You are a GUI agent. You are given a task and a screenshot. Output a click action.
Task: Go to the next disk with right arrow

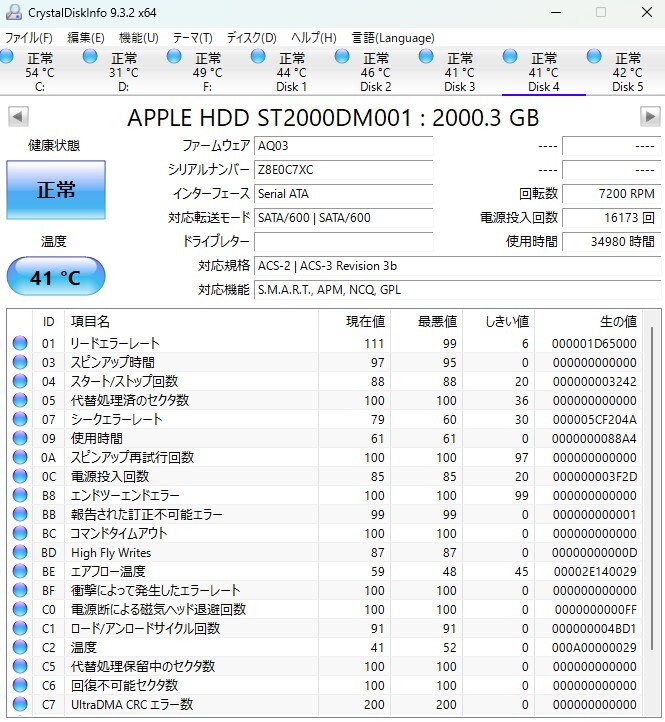(650, 116)
